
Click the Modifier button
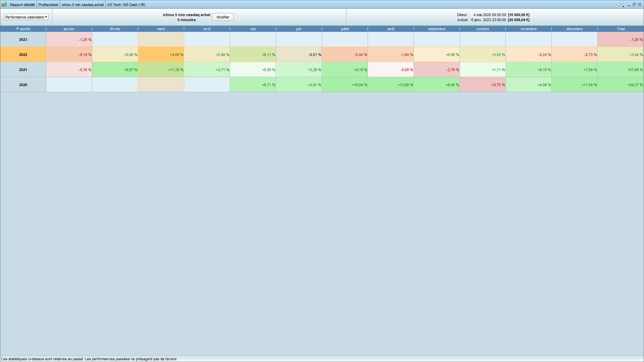pyautogui.click(x=223, y=17)
